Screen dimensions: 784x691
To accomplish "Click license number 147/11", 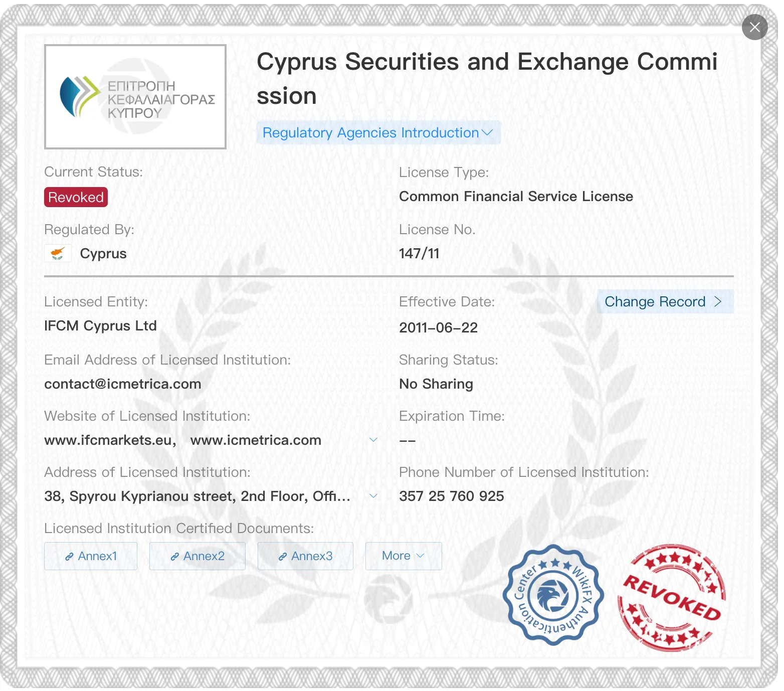I will pos(419,254).
